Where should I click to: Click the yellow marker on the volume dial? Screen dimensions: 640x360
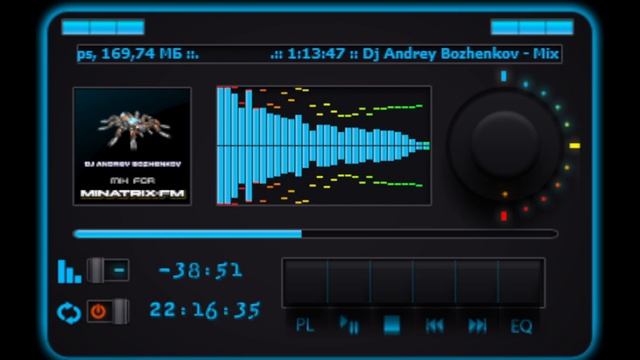click(574, 146)
